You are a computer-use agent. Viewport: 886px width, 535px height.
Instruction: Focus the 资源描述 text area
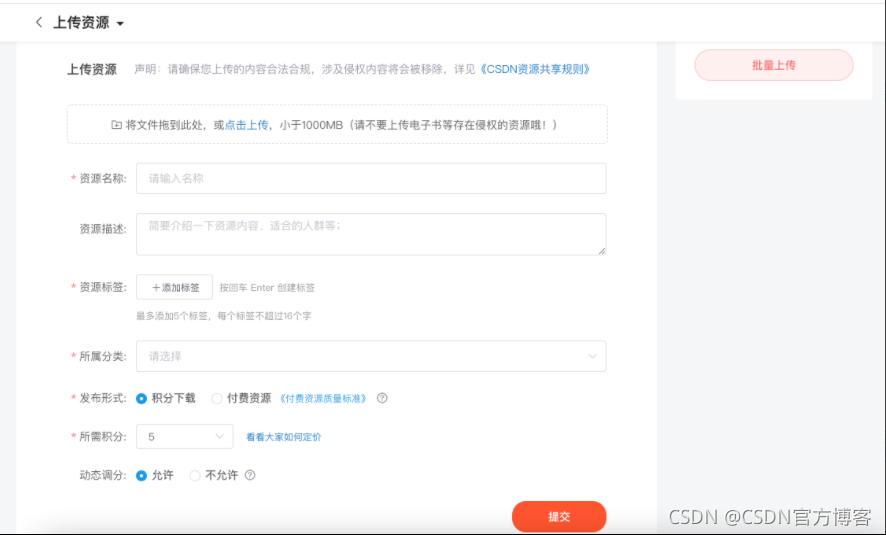[x=371, y=234]
